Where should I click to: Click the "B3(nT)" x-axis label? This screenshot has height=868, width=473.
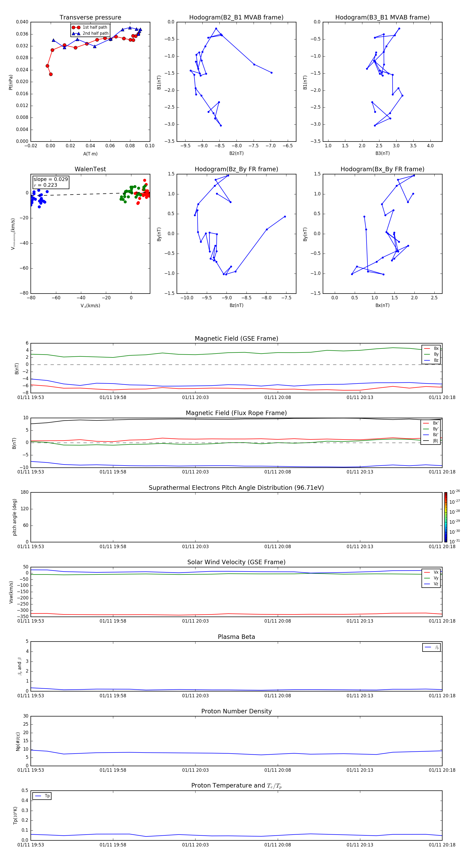click(382, 153)
